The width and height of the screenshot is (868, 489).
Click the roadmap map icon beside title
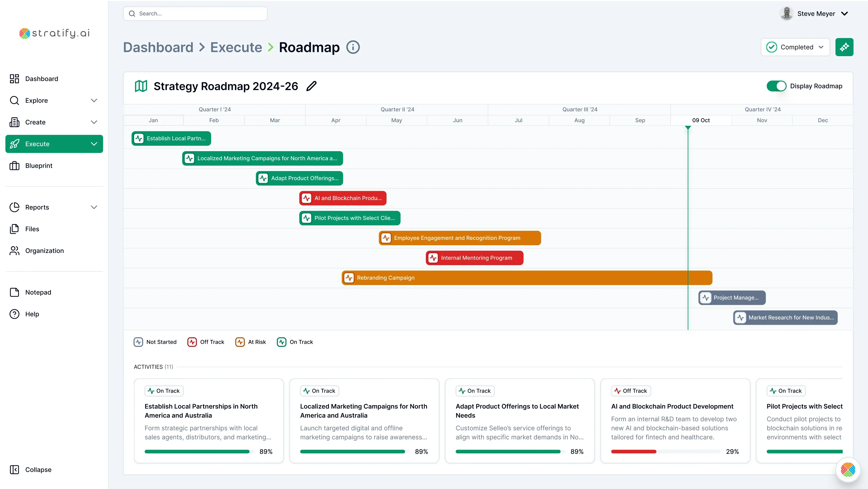click(x=141, y=86)
